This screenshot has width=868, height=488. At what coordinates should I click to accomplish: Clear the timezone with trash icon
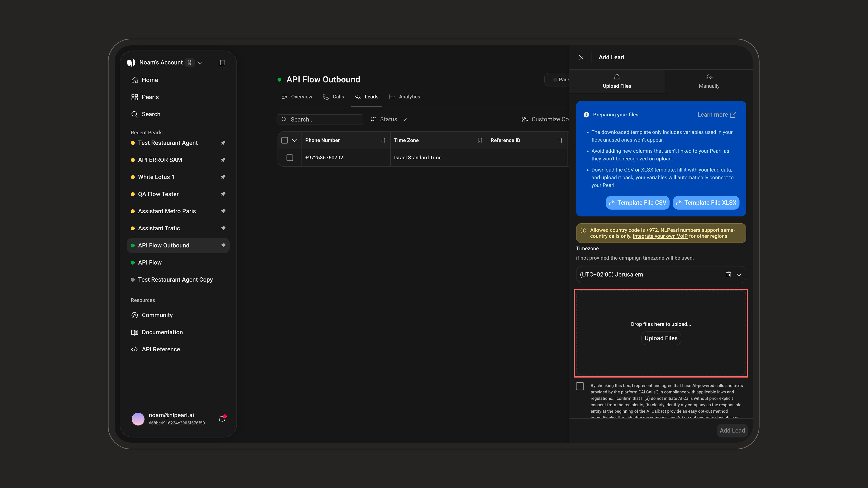728,274
